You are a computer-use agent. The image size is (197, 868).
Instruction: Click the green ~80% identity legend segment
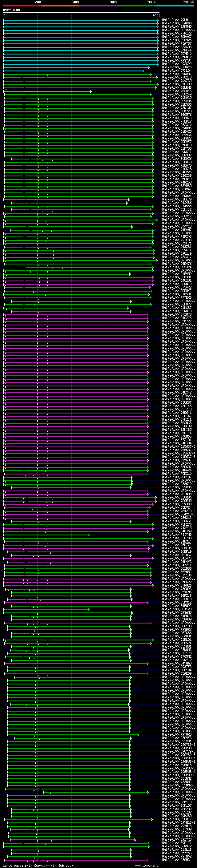pos(137,6)
